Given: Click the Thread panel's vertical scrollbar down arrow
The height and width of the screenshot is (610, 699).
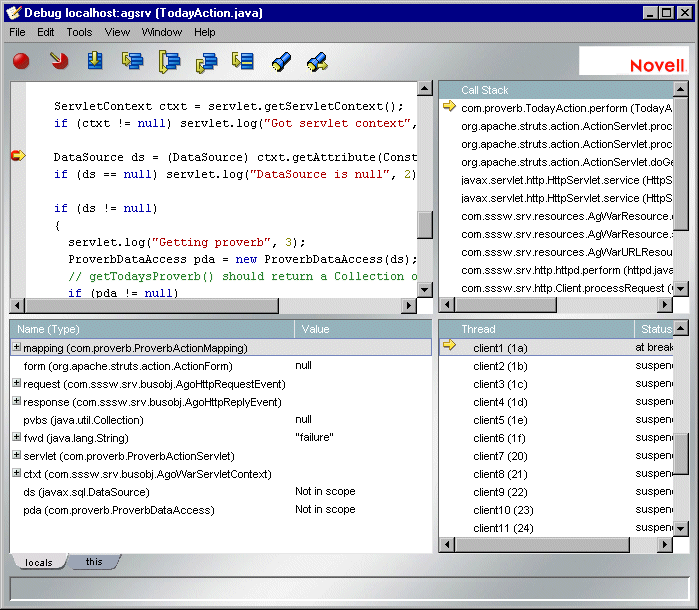Looking at the screenshot, I should 681,526.
